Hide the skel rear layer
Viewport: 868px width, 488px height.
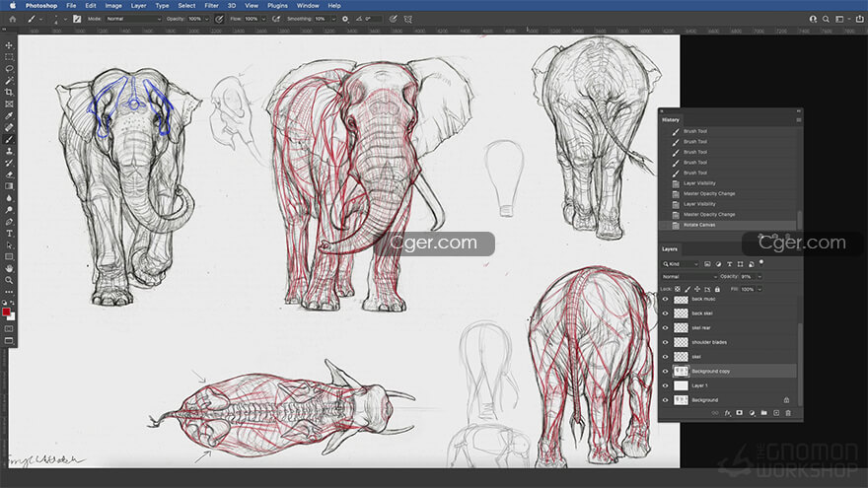666,327
